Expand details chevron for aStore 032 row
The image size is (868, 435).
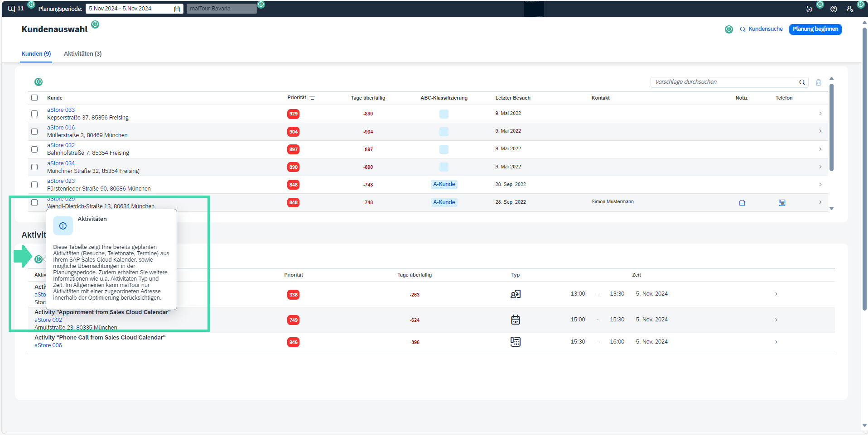[x=820, y=149]
